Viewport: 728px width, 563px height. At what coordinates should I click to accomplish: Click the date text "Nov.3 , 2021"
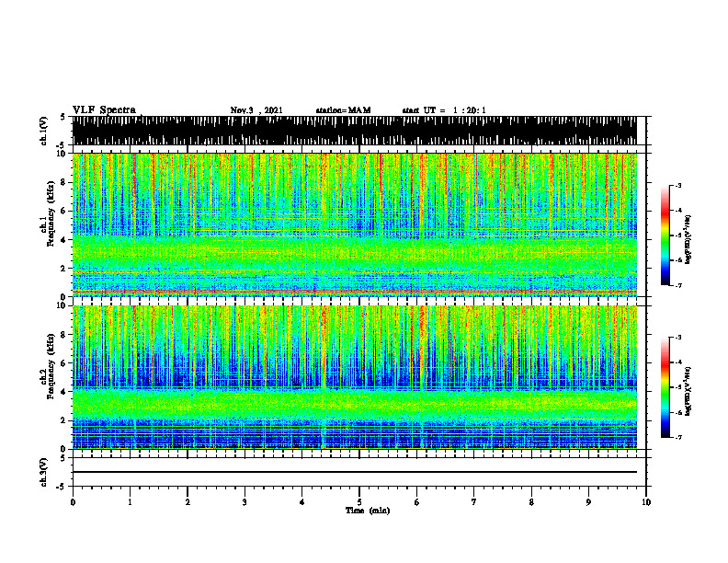click(256, 110)
